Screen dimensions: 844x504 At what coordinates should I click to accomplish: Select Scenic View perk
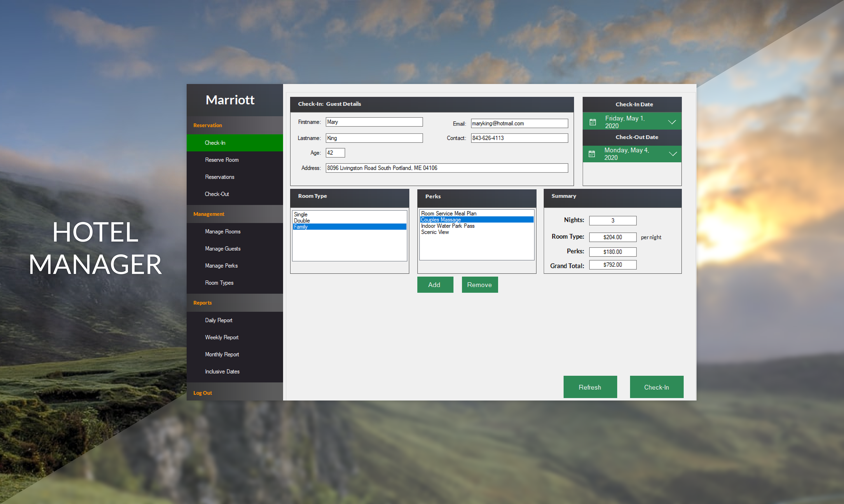[x=476, y=232]
